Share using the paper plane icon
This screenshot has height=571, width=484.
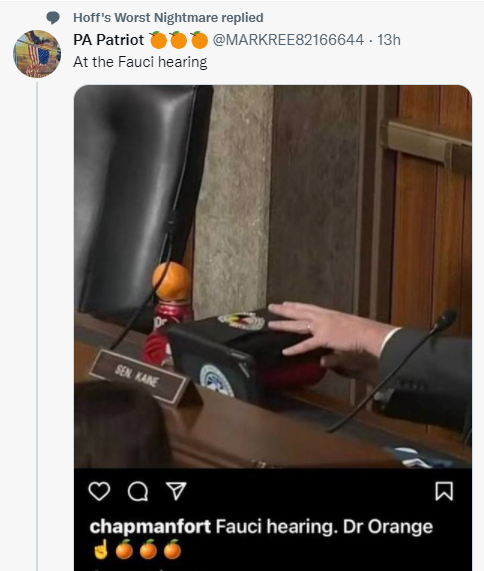click(x=176, y=491)
